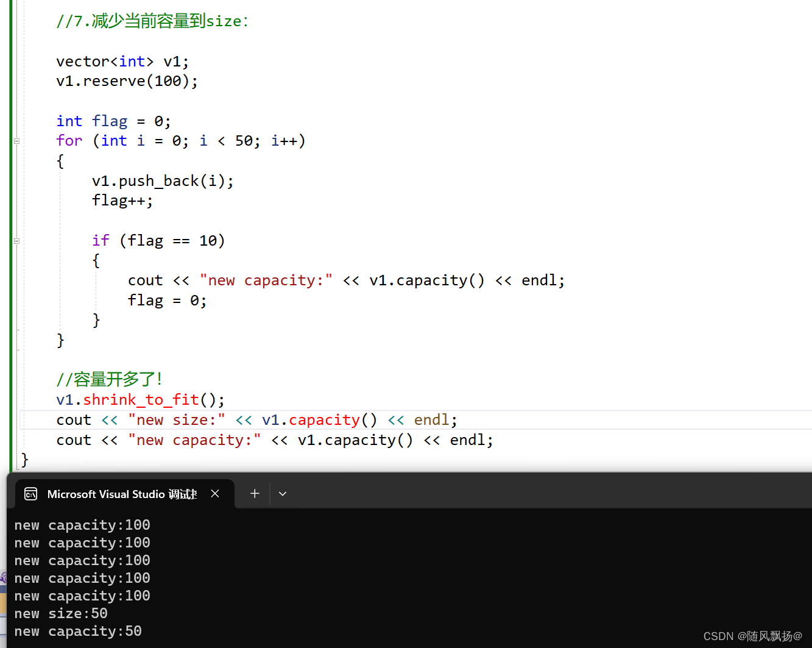Click the flag = 0; reset inside the if block
Screen dimensions: 812x648
pos(167,301)
